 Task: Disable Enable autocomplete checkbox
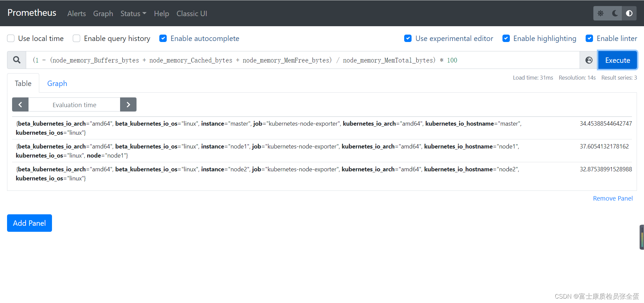[x=163, y=38]
